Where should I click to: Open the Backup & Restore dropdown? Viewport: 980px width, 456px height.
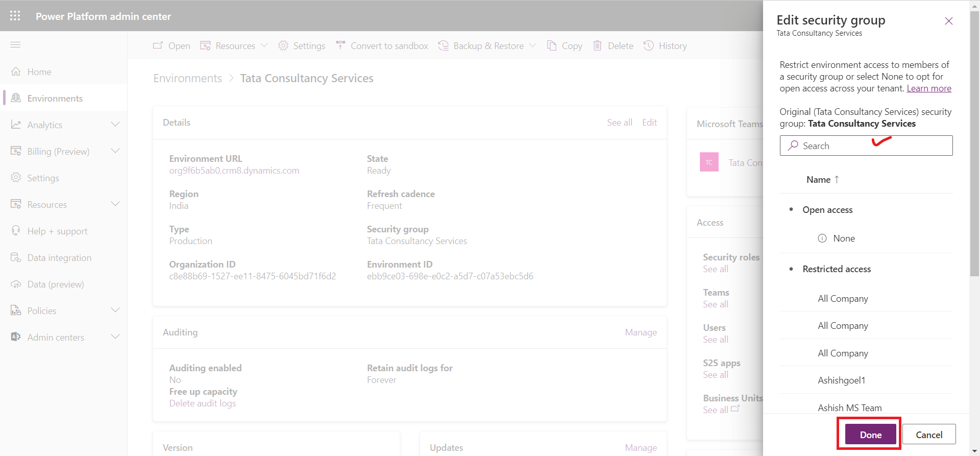click(x=532, y=45)
